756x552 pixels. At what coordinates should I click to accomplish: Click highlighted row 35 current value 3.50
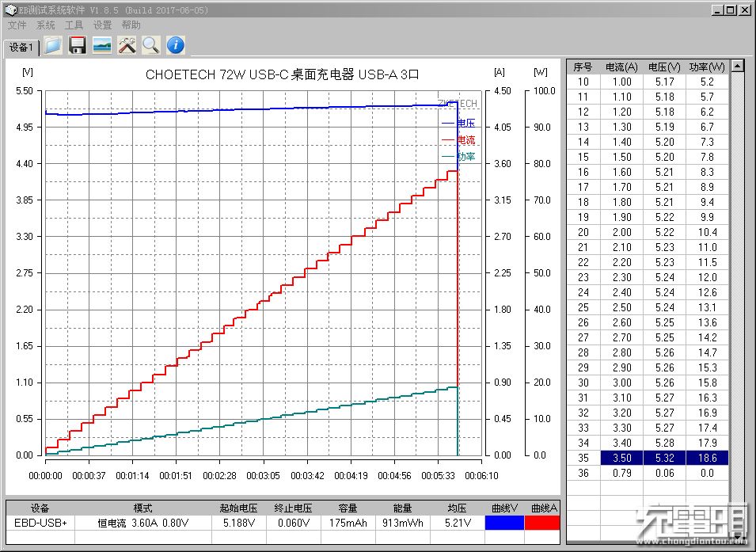[621, 458]
